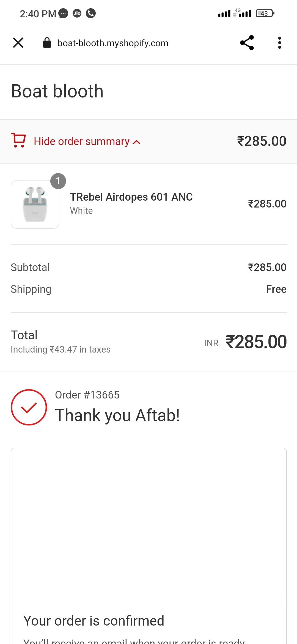Tap the Jio notification icon in status bar
297x644 pixels.
click(77, 13)
